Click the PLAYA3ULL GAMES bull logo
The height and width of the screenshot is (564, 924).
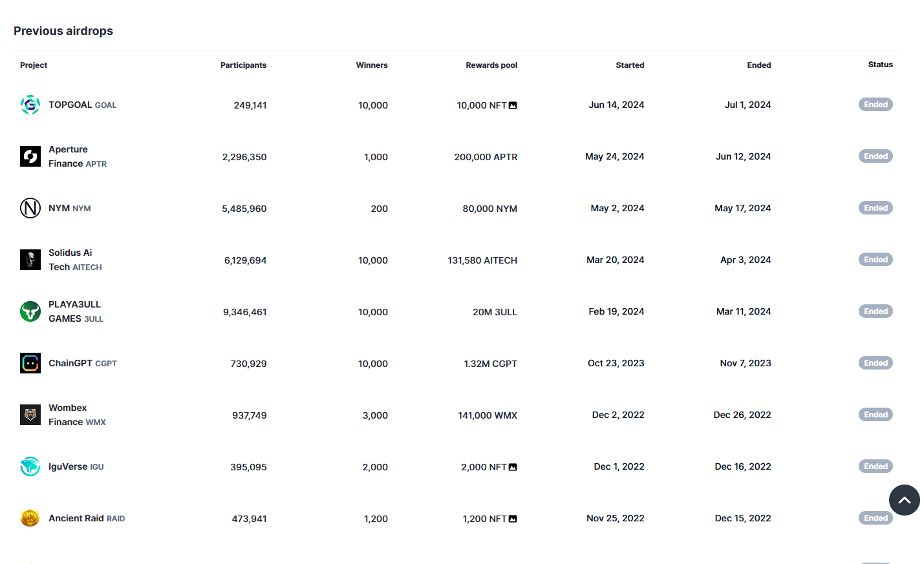click(30, 311)
